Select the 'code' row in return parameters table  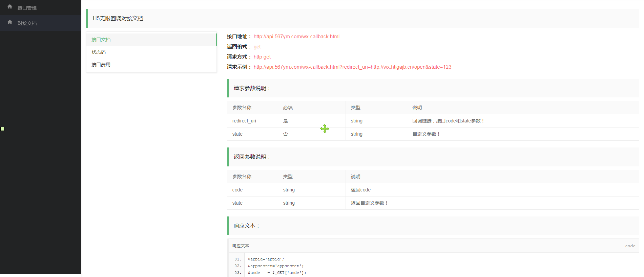(x=237, y=190)
